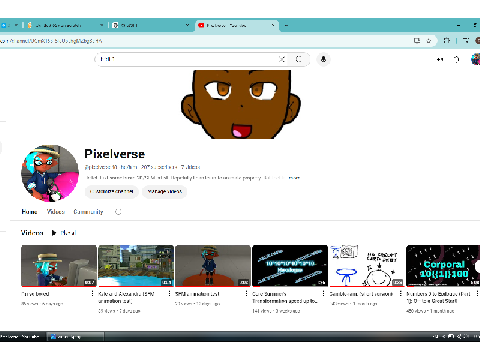Open options menu for the Corporal video

click(x=477, y=294)
